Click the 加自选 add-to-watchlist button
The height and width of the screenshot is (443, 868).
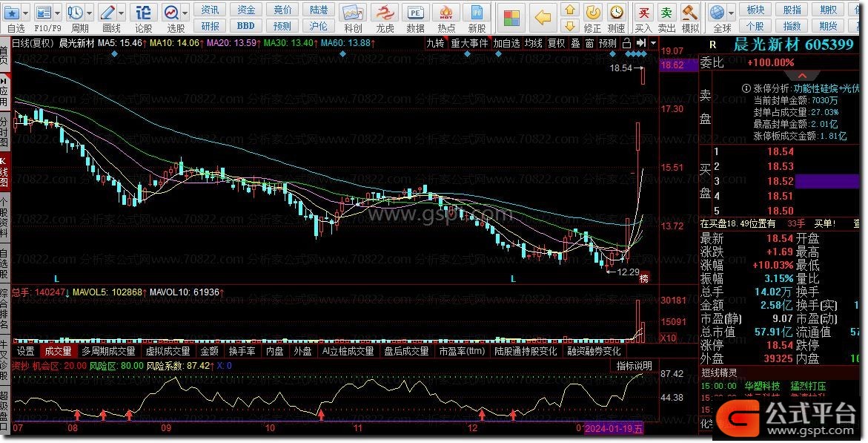506,43
